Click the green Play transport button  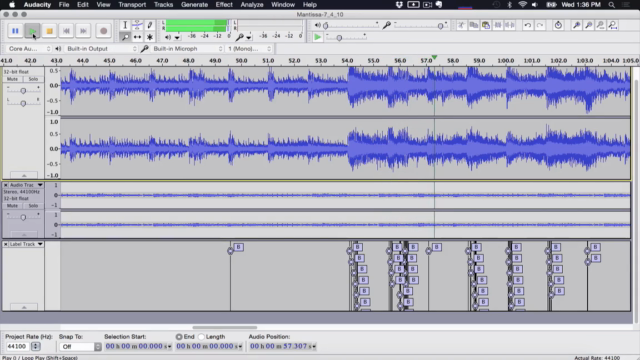coord(32,31)
